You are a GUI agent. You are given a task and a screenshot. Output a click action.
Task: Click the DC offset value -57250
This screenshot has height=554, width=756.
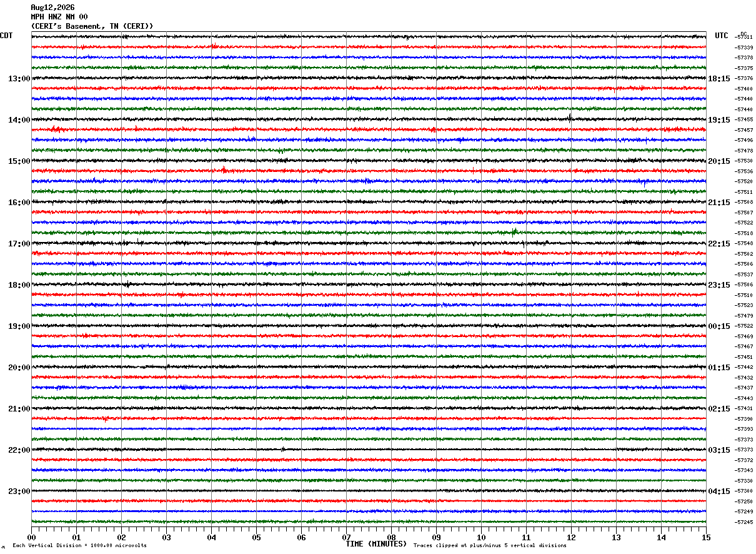(x=744, y=501)
